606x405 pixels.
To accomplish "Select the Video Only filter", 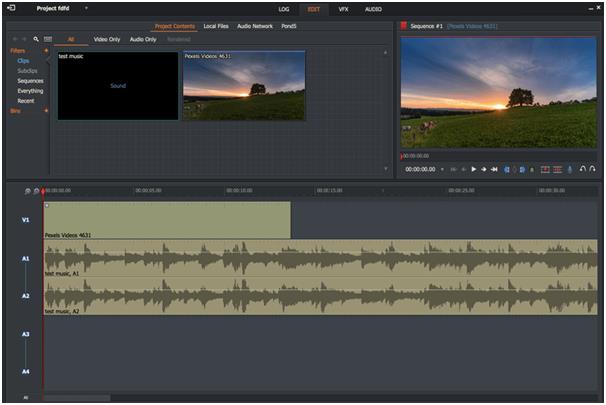I will point(107,39).
